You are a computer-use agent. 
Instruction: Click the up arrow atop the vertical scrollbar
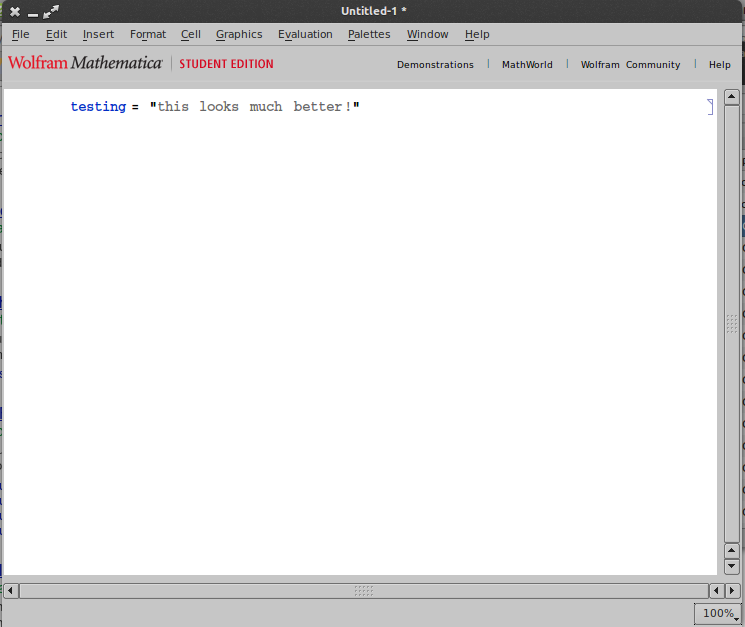point(732,98)
